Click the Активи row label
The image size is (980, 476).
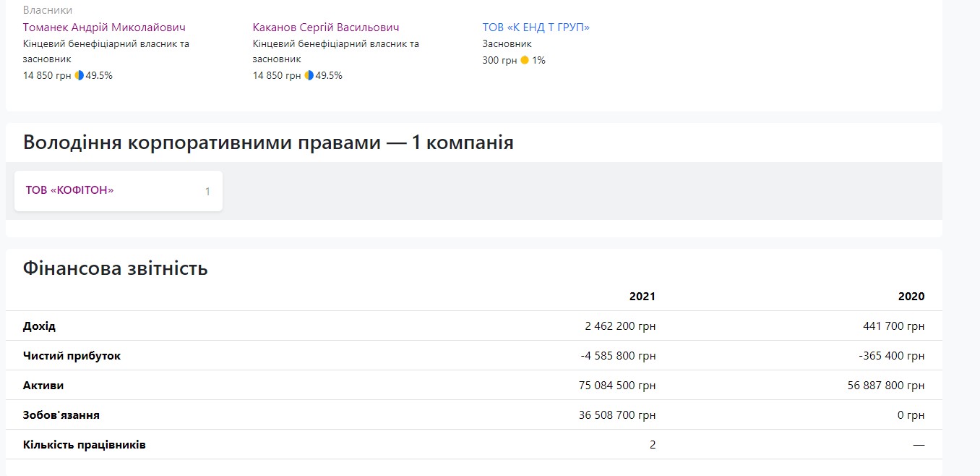tap(43, 386)
